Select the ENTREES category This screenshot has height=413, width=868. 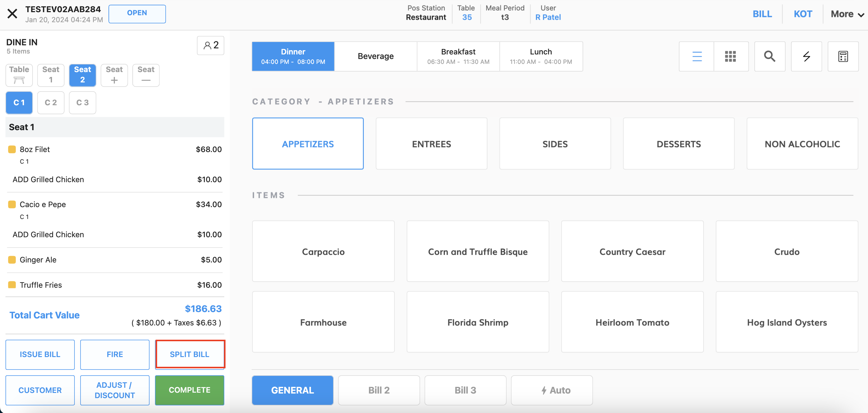tap(431, 144)
